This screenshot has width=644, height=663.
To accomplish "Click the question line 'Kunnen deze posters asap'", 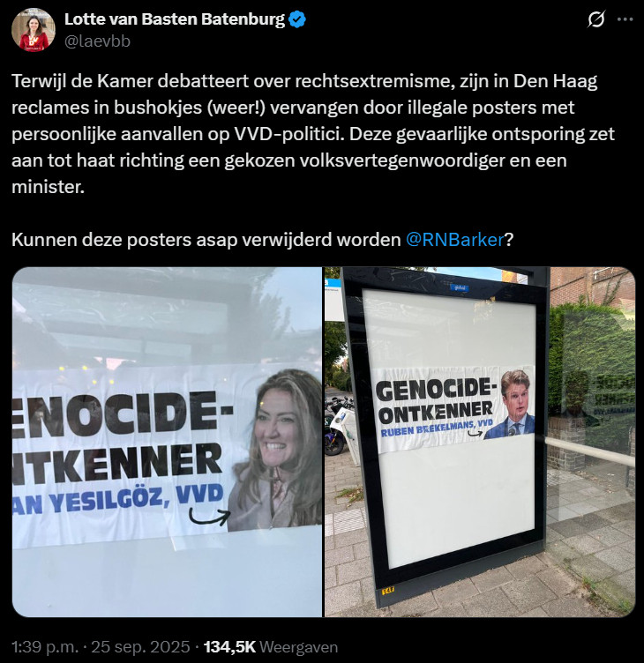I will pos(262,240).
